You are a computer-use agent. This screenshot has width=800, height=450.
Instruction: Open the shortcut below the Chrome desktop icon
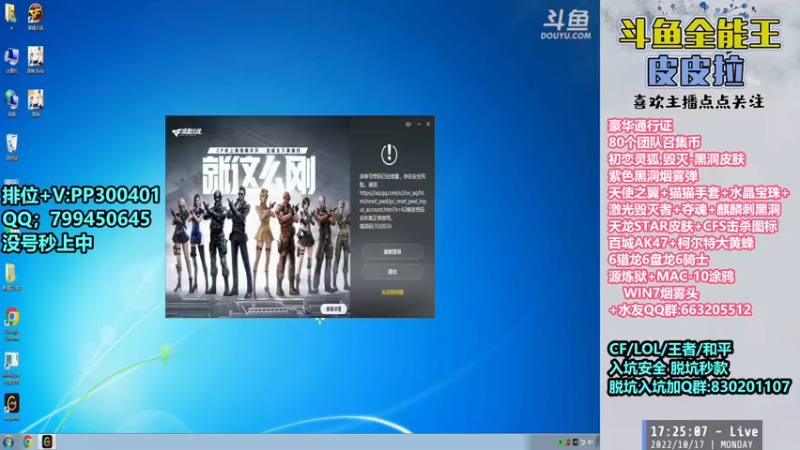[x=11, y=368]
